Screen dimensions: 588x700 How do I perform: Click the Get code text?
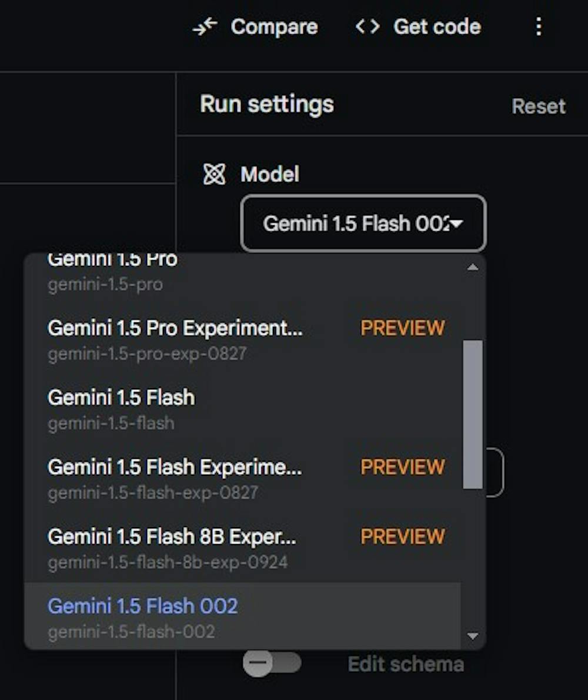pos(437,27)
